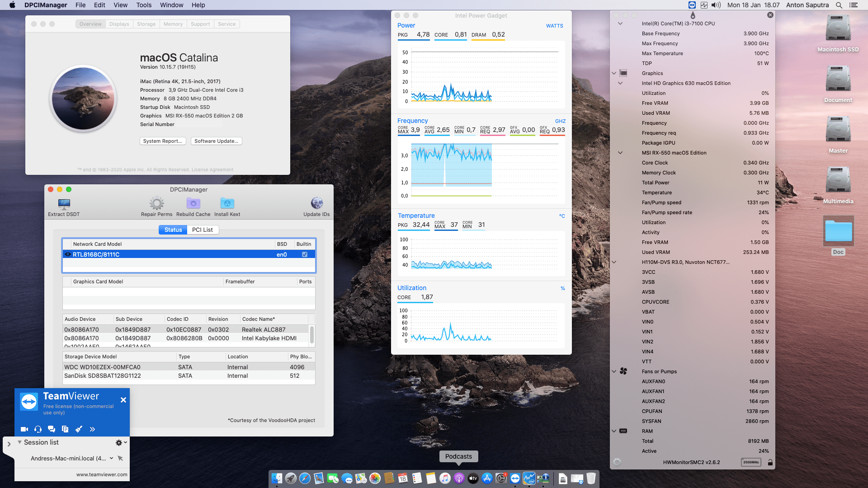Collapse the Intel Core i3-7100 CPU section

point(620,23)
